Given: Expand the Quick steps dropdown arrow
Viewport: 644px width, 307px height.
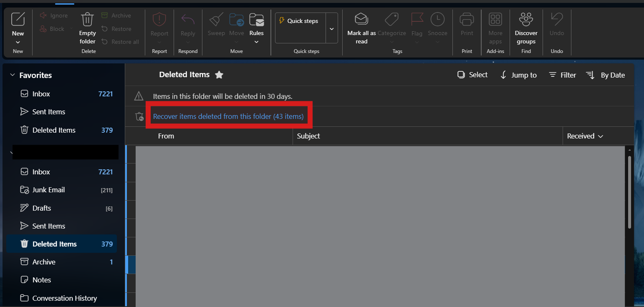Looking at the screenshot, I should (332, 28).
